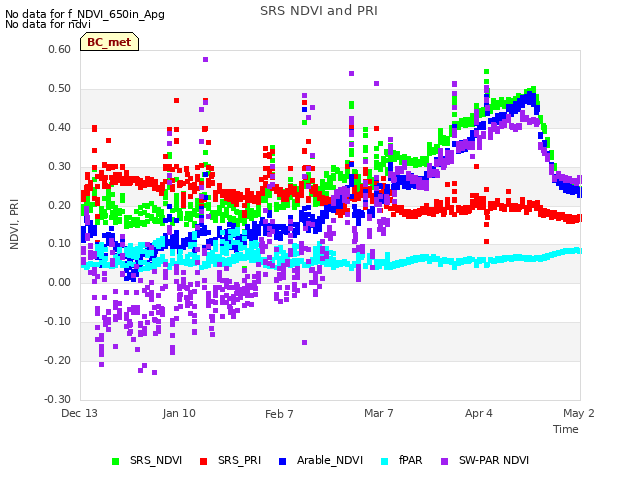Click the cyan fPAR legend swatch
This screenshot has height=480, width=640.
pos(384,461)
